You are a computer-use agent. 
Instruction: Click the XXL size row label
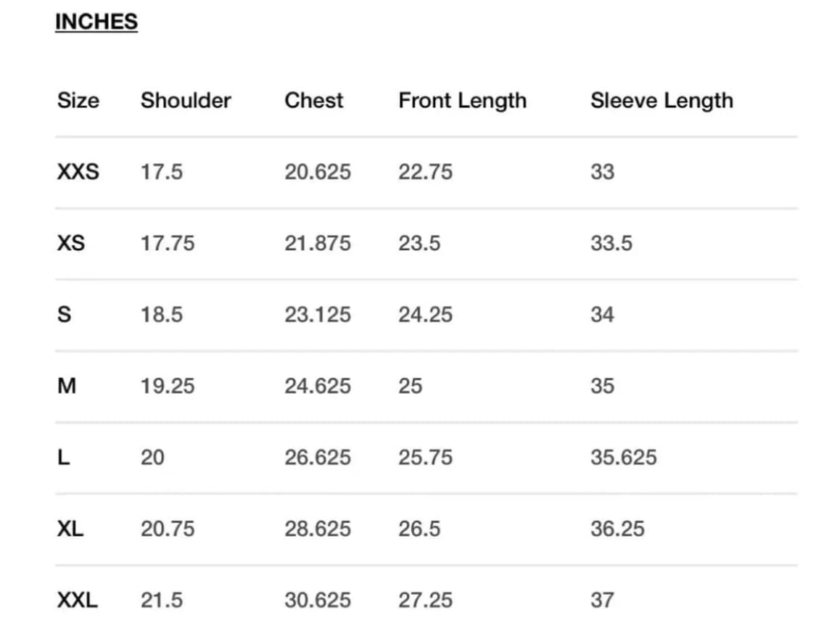[77, 600]
